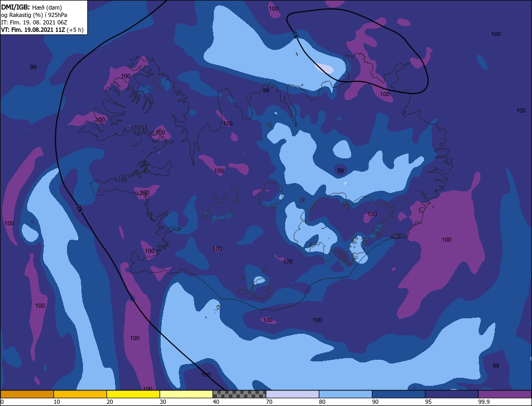Click the '95' legend scale value
This screenshot has height=406, width=532.
(428, 402)
